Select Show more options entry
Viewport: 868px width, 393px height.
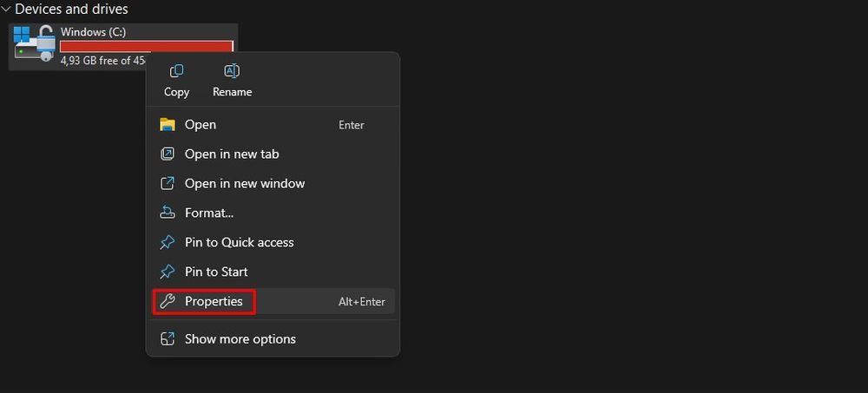[x=240, y=339]
